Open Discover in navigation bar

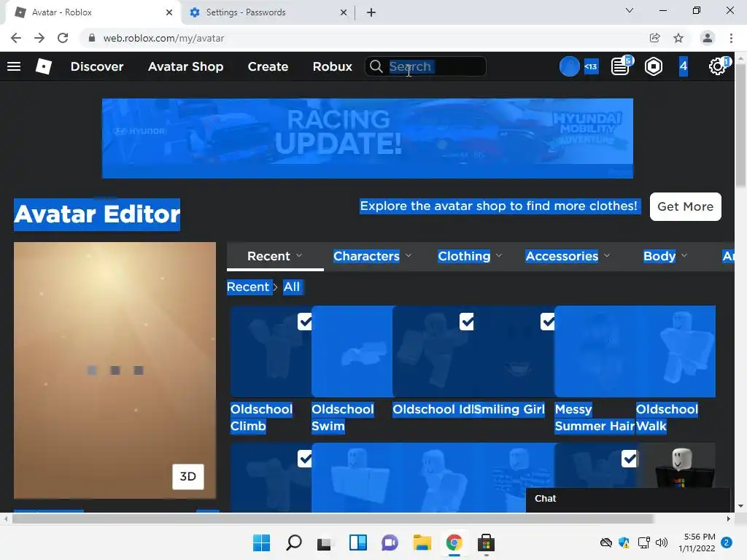pyautogui.click(x=97, y=66)
